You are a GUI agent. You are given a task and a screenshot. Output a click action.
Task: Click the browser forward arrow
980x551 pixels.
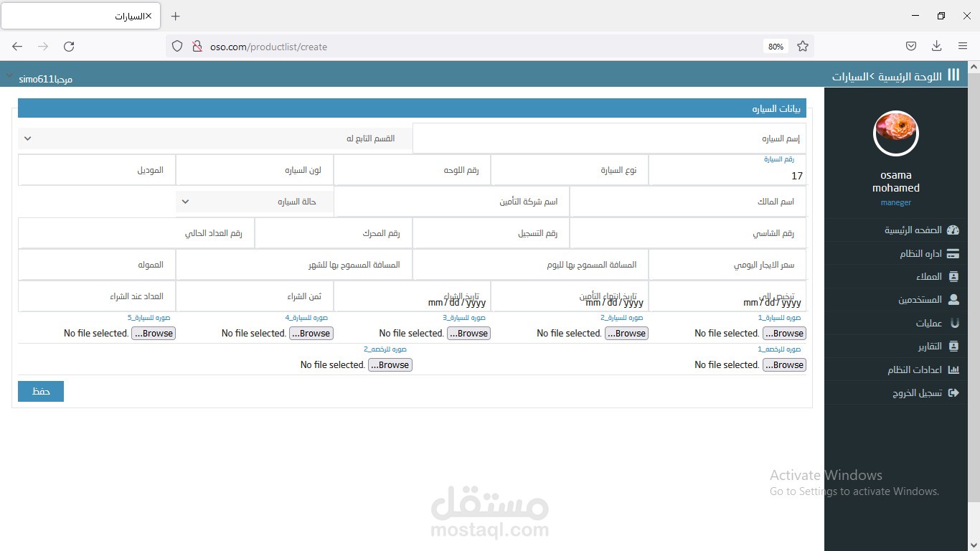click(43, 47)
